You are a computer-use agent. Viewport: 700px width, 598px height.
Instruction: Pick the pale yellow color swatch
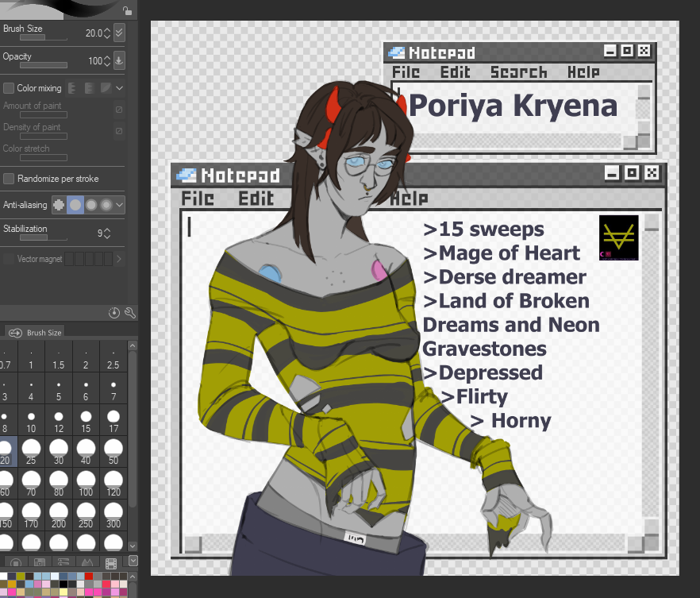[63, 592]
